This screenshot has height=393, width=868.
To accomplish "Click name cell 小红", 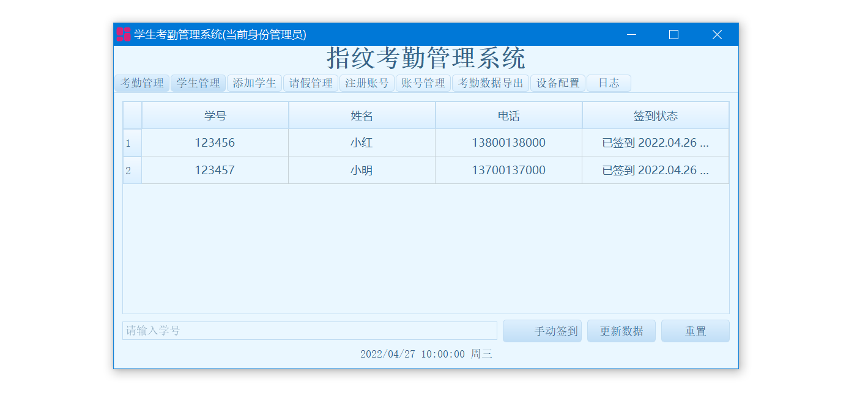I will pos(362,143).
